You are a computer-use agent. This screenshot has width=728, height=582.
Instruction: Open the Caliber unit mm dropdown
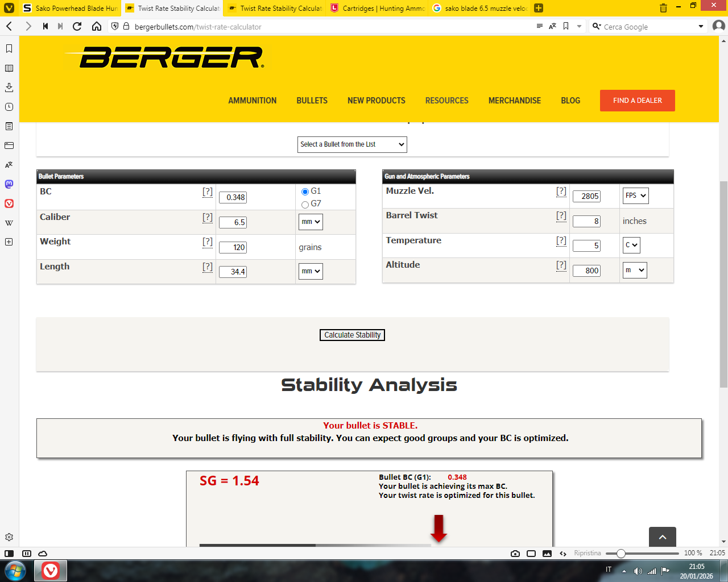[x=311, y=222]
